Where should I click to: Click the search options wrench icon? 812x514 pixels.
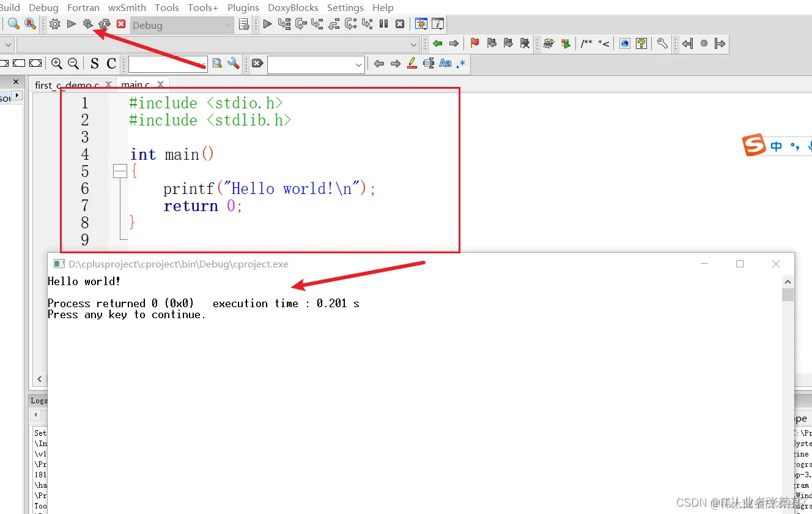pos(234,63)
